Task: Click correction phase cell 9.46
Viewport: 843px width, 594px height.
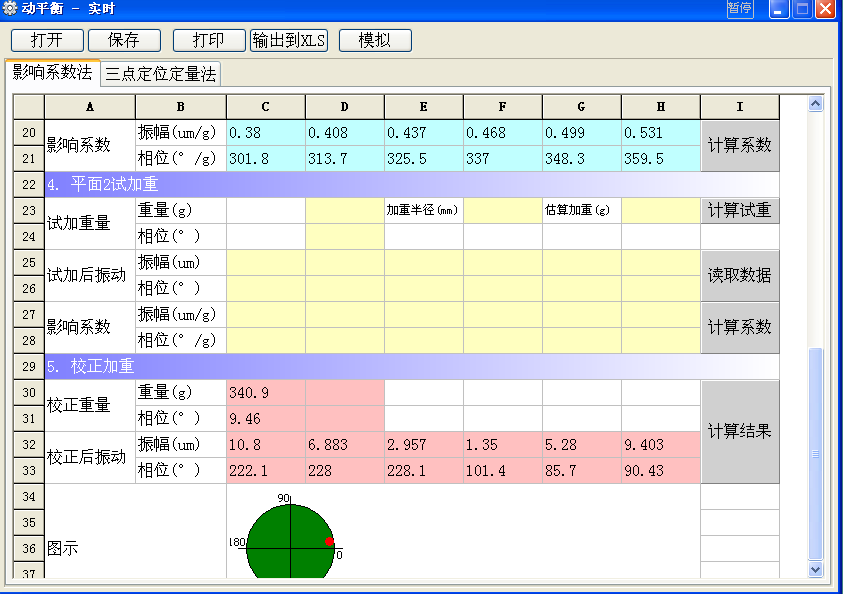Action: [x=266, y=419]
